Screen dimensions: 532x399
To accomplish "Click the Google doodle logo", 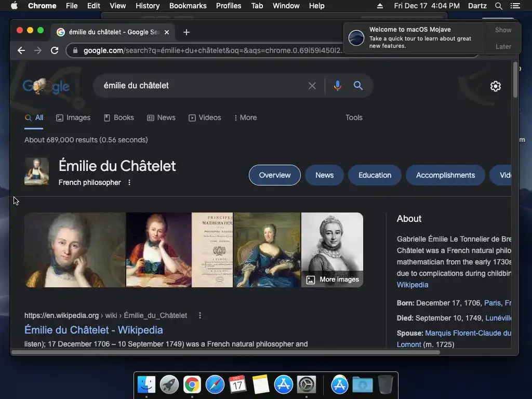I will [x=46, y=86].
